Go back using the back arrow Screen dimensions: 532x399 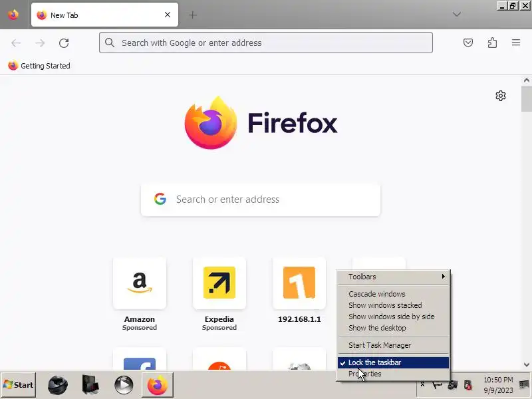click(x=16, y=43)
